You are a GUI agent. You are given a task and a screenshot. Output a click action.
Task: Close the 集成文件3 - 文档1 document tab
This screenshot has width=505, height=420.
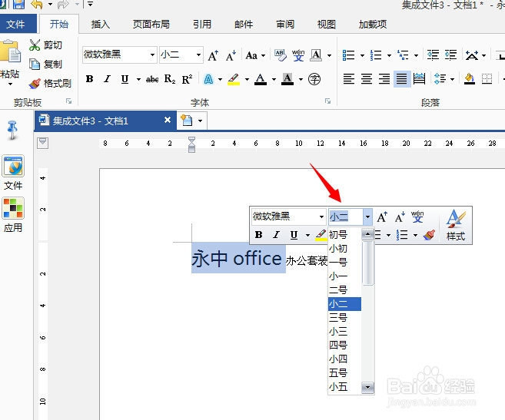point(168,120)
